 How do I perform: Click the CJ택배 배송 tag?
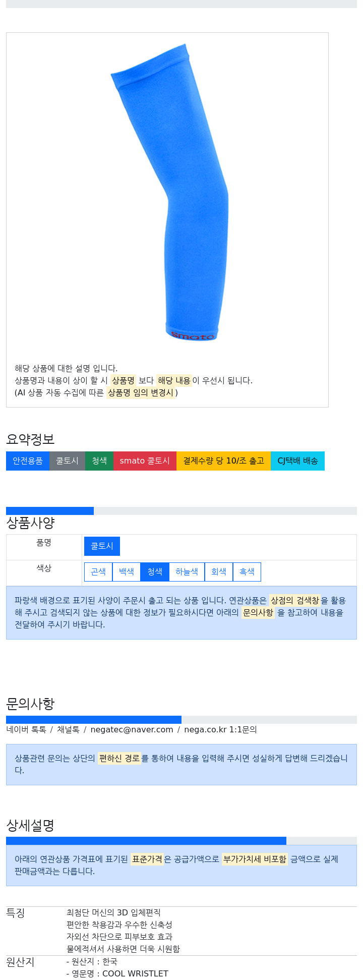[297, 461]
